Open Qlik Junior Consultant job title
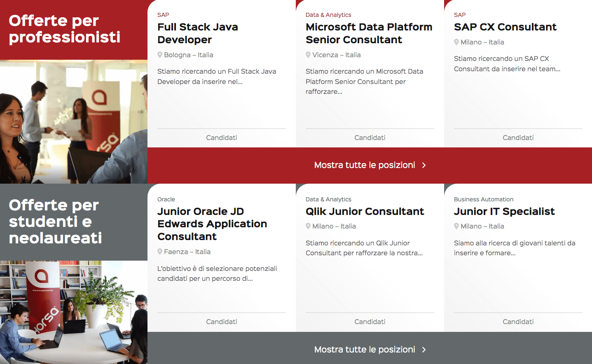The height and width of the screenshot is (364, 592). (365, 212)
